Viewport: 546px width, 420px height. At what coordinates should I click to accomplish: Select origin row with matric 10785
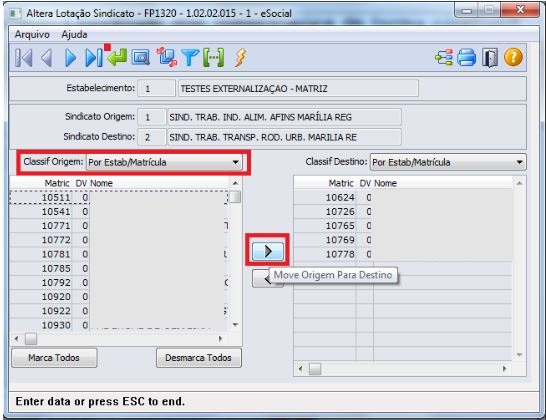(x=119, y=269)
